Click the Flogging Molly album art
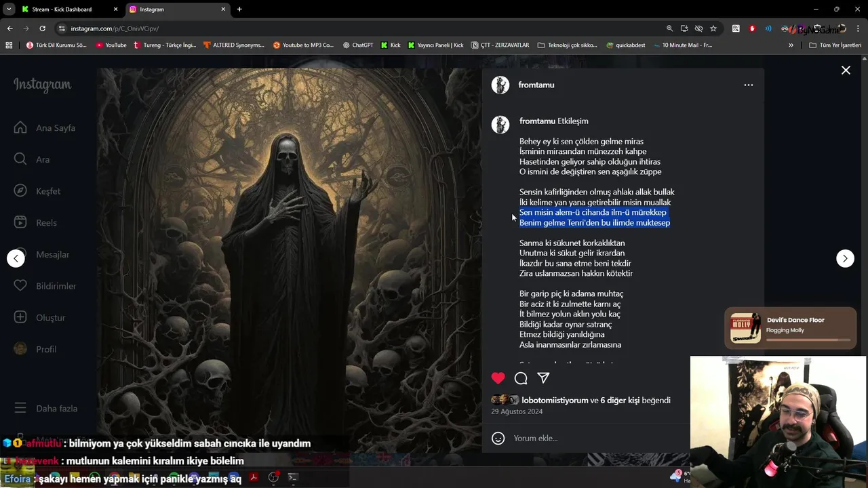The image size is (868, 488). pyautogui.click(x=745, y=328)
